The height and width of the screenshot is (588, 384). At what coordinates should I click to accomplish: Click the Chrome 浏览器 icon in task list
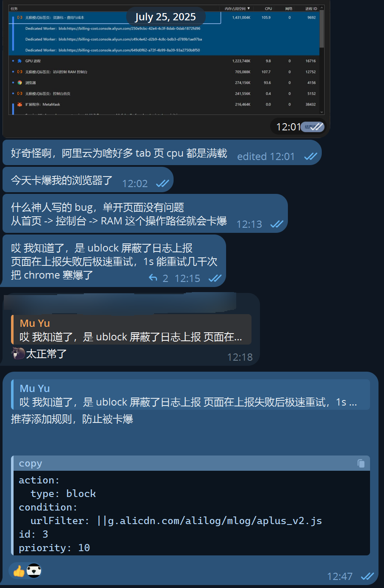pos(19,83)
